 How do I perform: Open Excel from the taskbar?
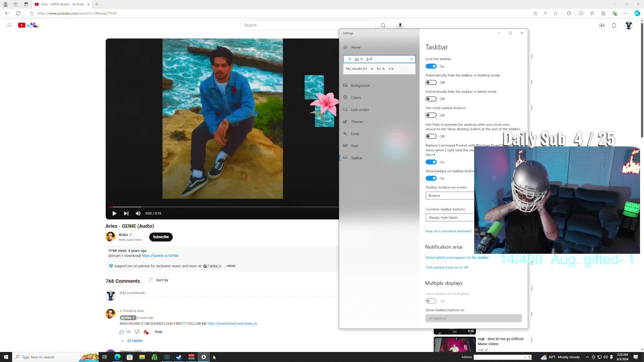click(x=167, y=357)
